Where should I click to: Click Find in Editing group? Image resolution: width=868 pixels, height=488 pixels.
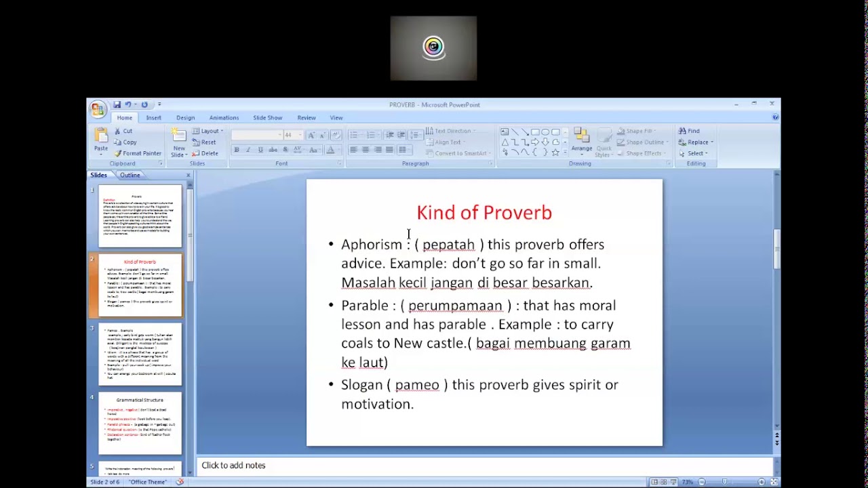pyautogui.click(x=689, y=131)
